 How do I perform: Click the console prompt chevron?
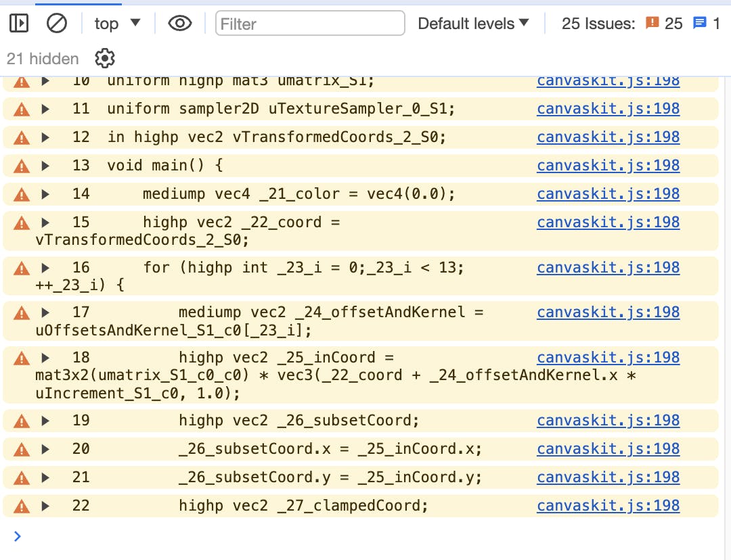[18, 536]
